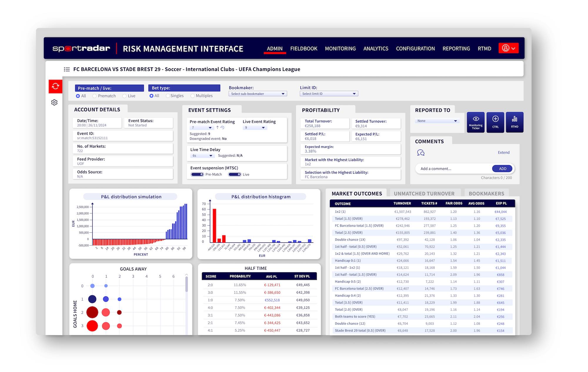This screenshot has height=372, width=588.
Task: Select the Prematch radio option
Action: (94, 96)
